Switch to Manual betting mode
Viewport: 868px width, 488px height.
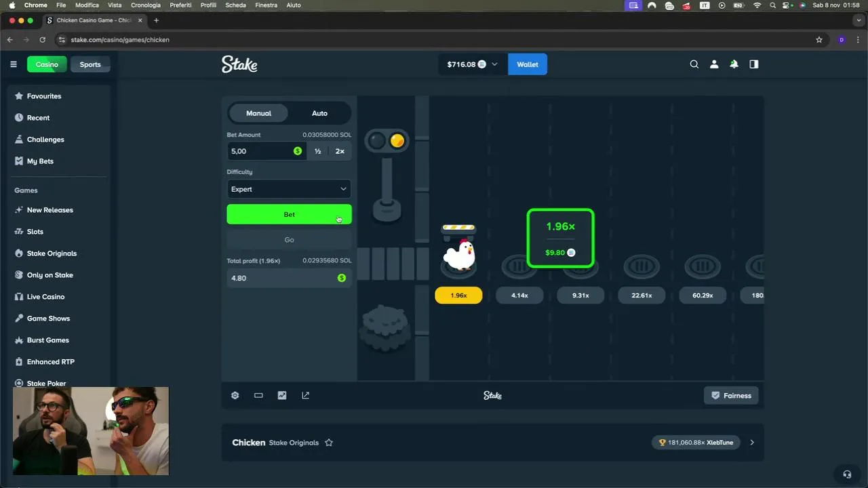258,113
